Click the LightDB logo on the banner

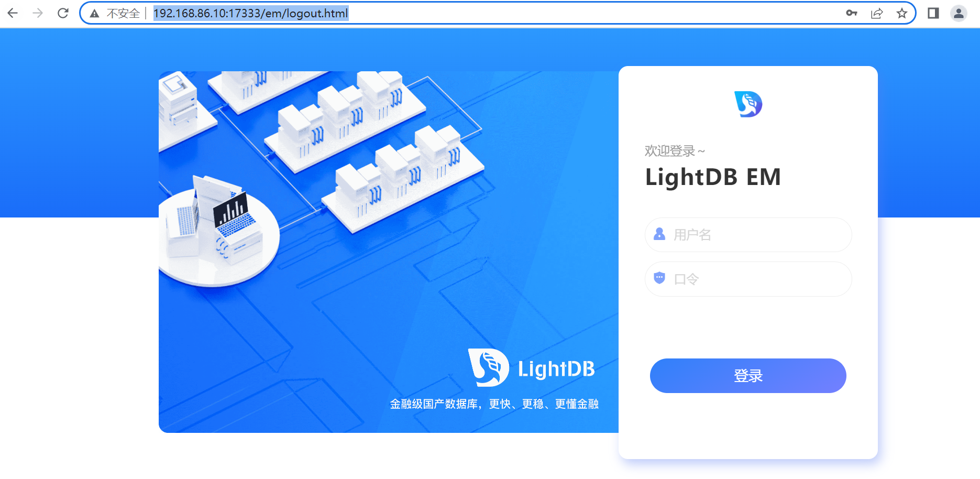pyautogui.click(x=531, y=368)
